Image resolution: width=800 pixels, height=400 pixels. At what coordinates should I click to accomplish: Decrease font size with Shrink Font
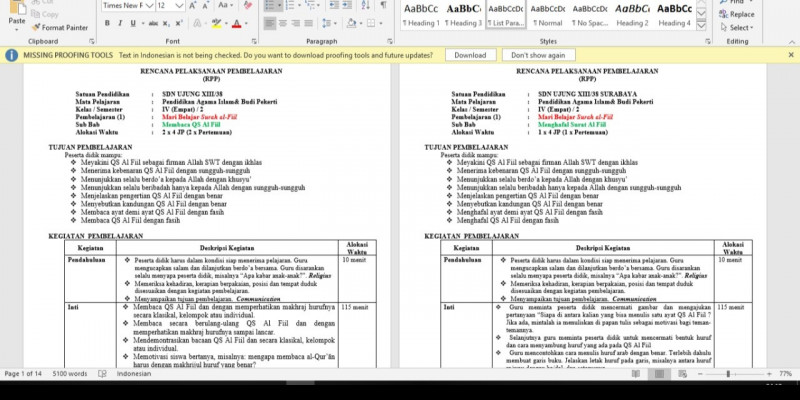tap(206, 6)
